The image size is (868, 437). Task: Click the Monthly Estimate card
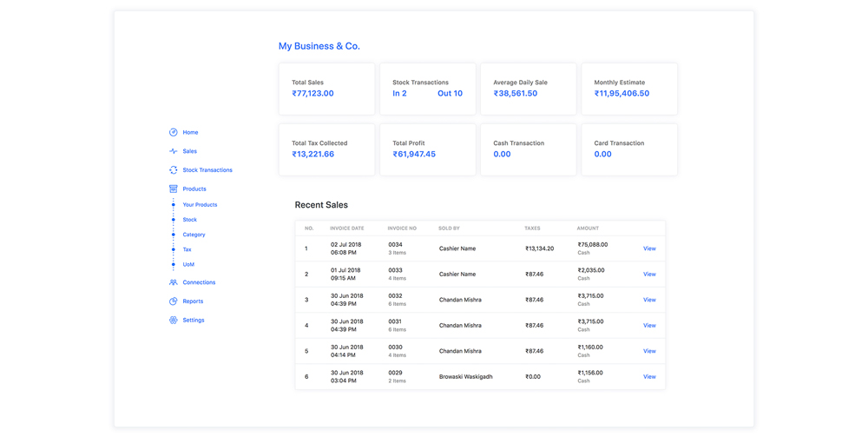coord(629,89)
